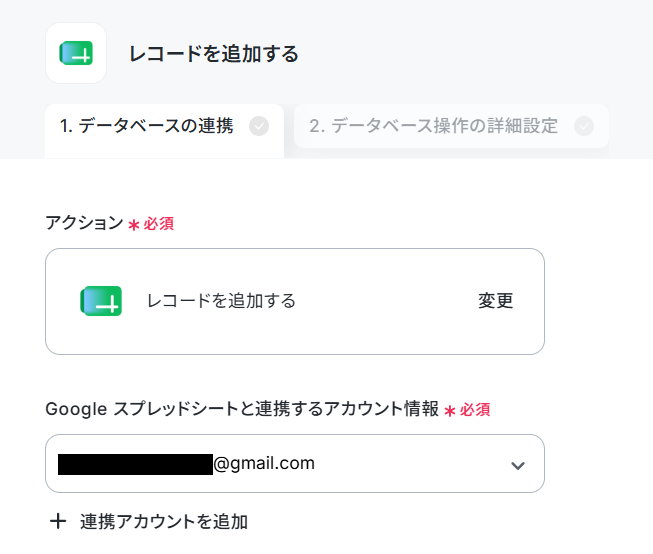Image resolution: width=653 pixels, height=554 pixels.
Task: Click the green icon inside the action card
Action: tap(101, 301)
